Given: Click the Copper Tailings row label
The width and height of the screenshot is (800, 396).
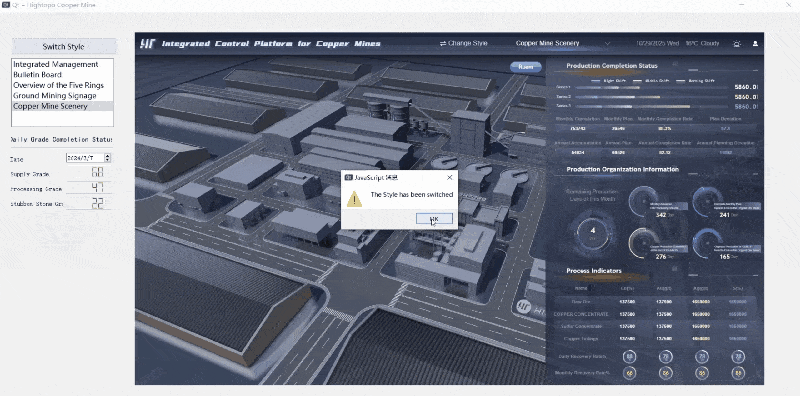Looking at the screenshot, I should [581, 339].
